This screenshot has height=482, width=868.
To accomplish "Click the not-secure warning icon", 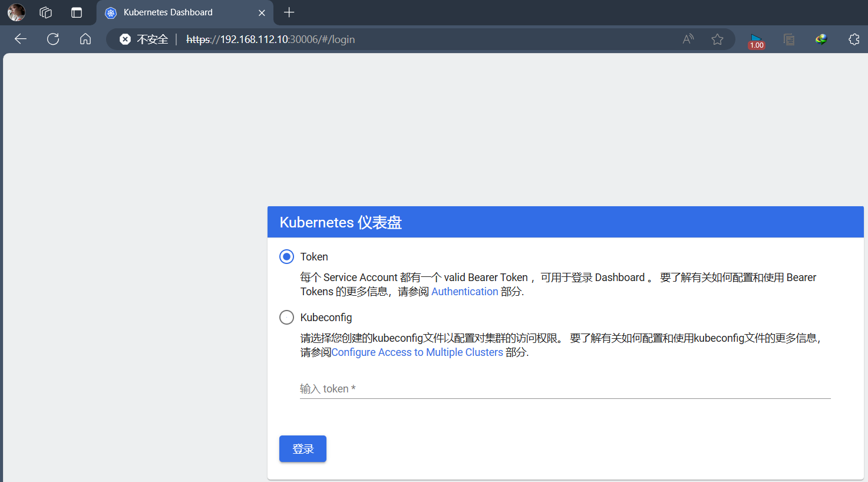I will pyautogui.click(x=125, y=39).
